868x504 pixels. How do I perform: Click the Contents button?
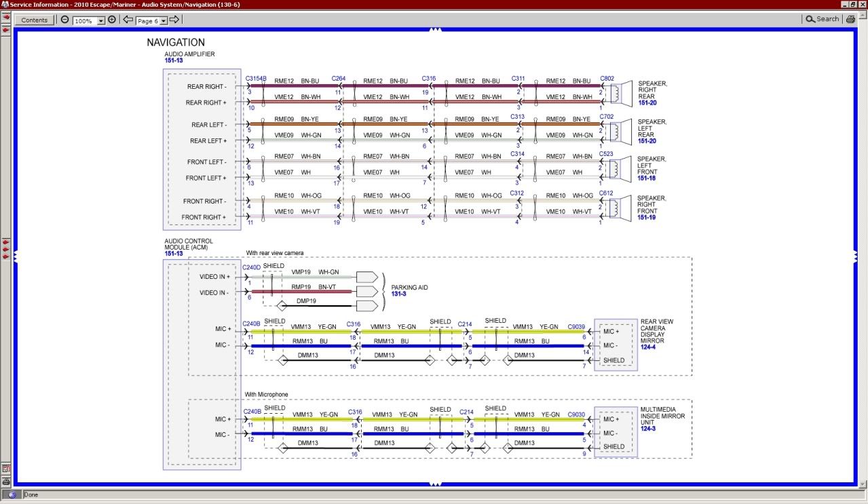tap(35, 20)
